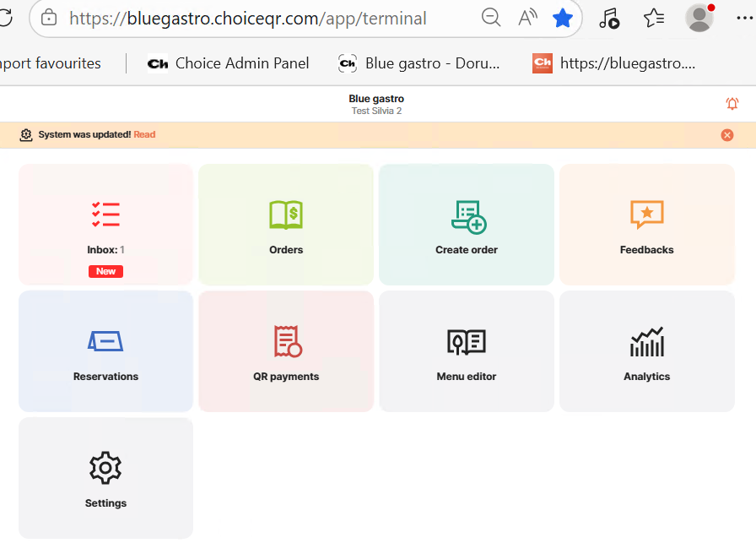Screen dimensions: 756x554
Task: Click the browser address bar URL
Action: (x=247, y=18)
